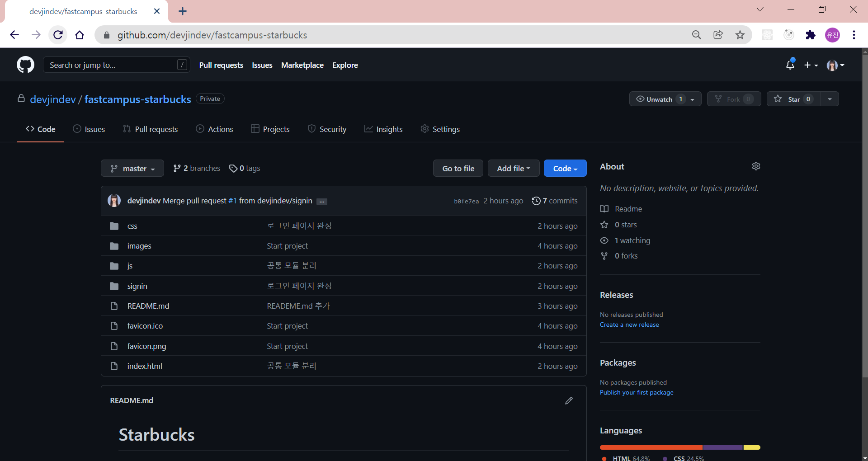Click Go to file button
Viewport: 868px width, 461px height.
pyautogui.click(x=458, y=168)
